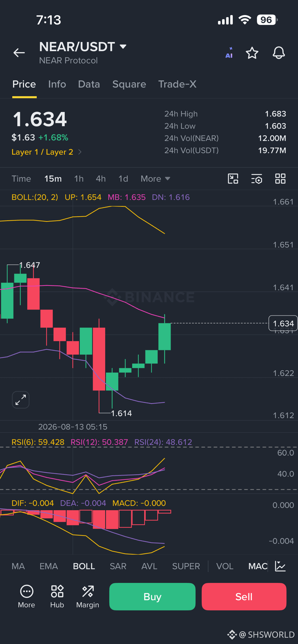The image size is (298, 644).
Task: Select the 24h High value 1.683
Action: (275, 114)
